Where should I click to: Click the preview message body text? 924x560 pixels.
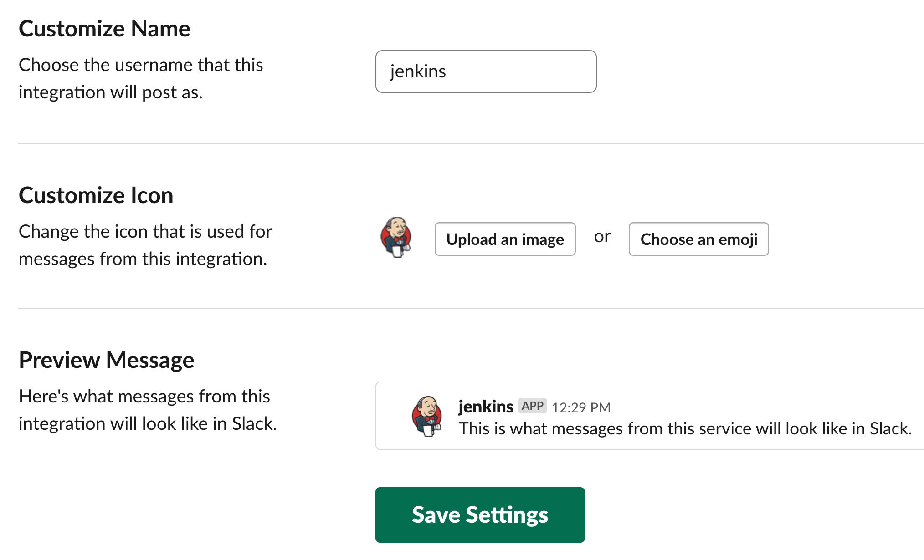[x=685, y=428]
